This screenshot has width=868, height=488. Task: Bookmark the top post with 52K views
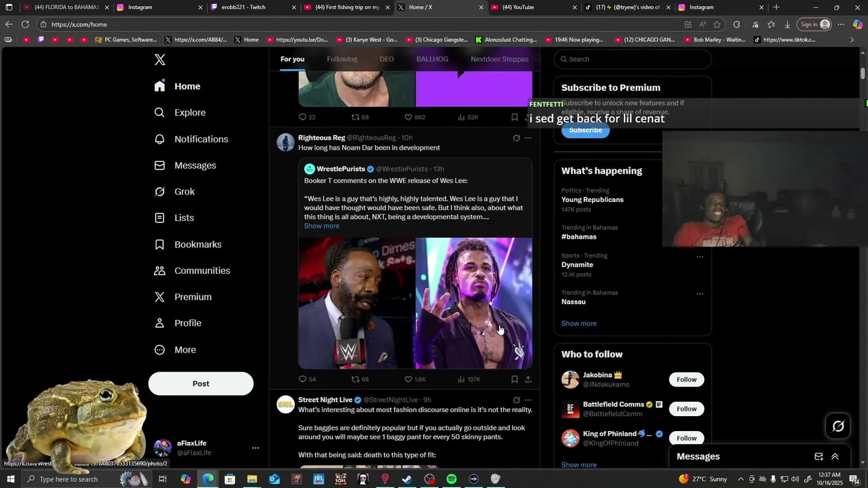(515, 117)
